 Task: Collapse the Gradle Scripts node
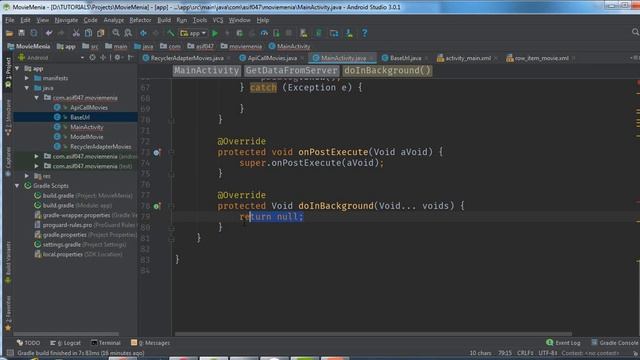17,186
